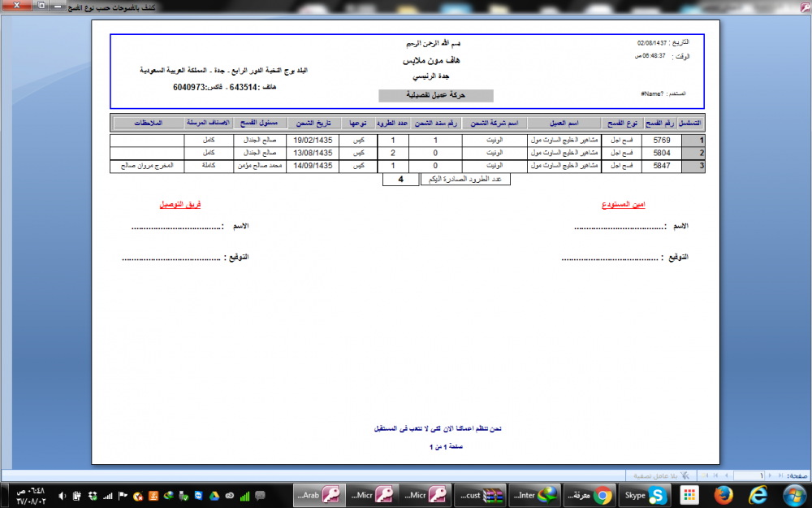Open the Java update tray icon
Viewport: 812px width, 508px height.
(x=153, y=496)
